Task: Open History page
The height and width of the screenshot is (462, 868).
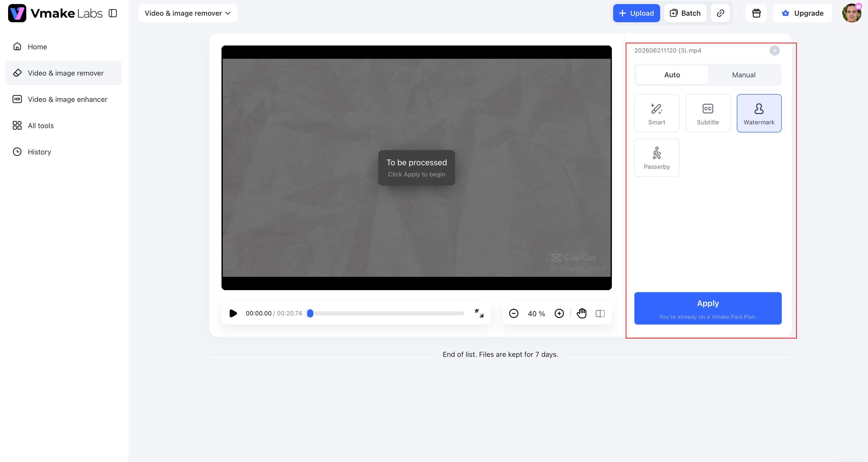Action: tap(63, 152)
